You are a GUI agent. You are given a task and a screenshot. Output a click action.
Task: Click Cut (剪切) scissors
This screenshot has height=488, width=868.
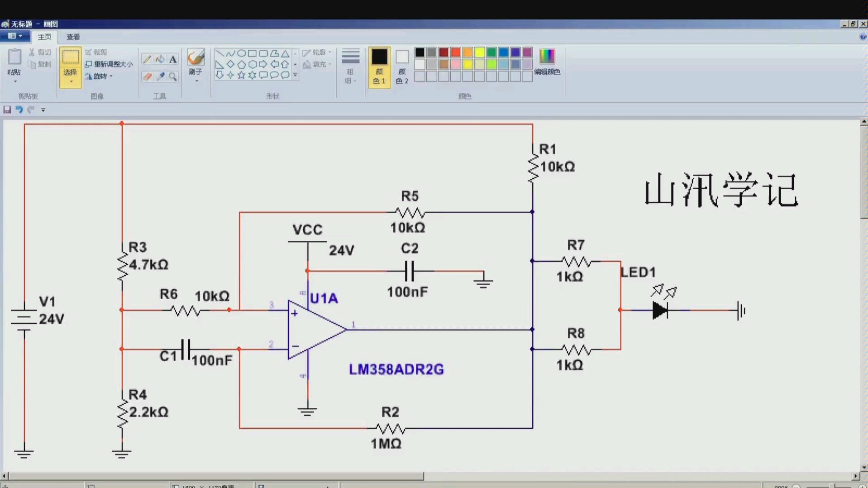pos(40,53)
